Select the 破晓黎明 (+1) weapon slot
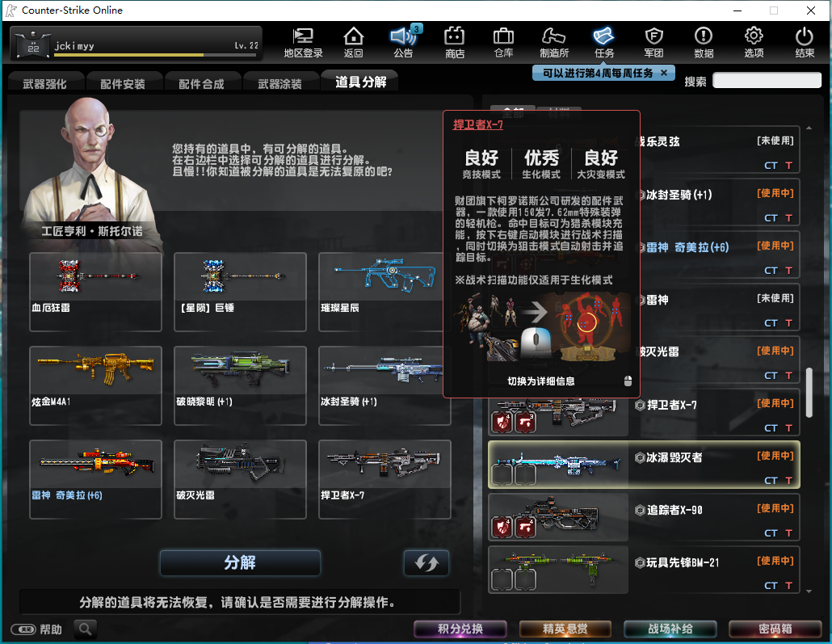 tap(240, 385)
